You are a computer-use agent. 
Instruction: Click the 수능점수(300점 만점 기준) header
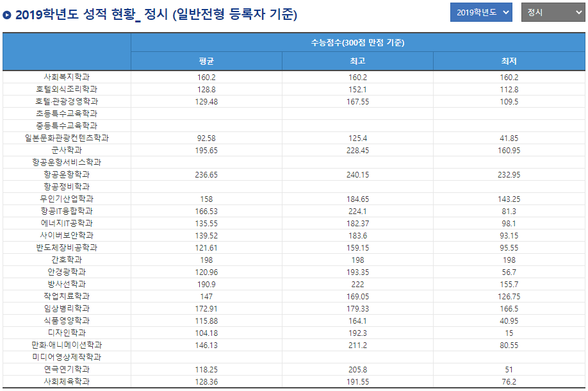pyautogui.click(x=357, y=43)
